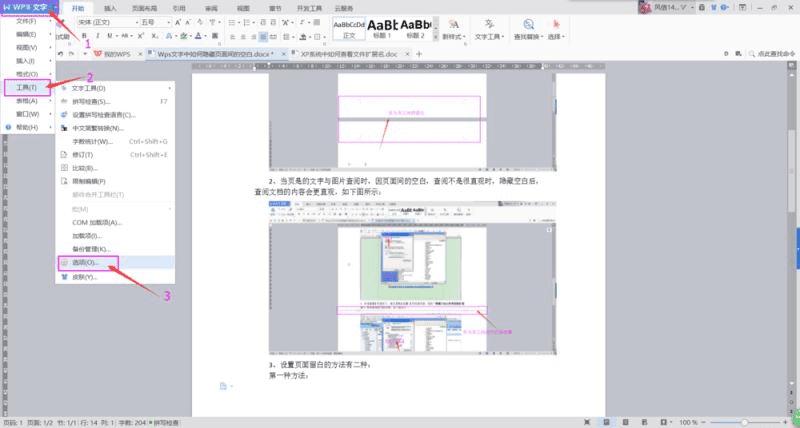Select 皮肤(Y)... menu entry

[x=115, y=277]
